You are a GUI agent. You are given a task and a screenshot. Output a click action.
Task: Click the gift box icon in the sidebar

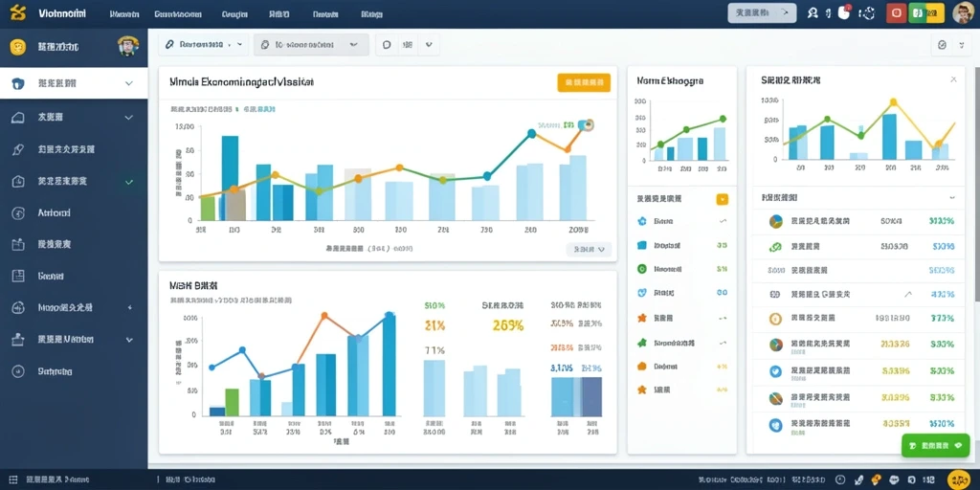(18, 244)
